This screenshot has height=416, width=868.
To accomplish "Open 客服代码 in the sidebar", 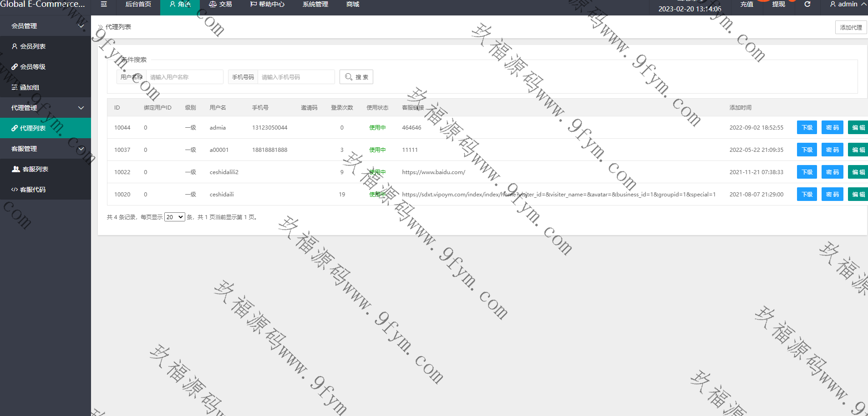I will (x=33, y=190).
